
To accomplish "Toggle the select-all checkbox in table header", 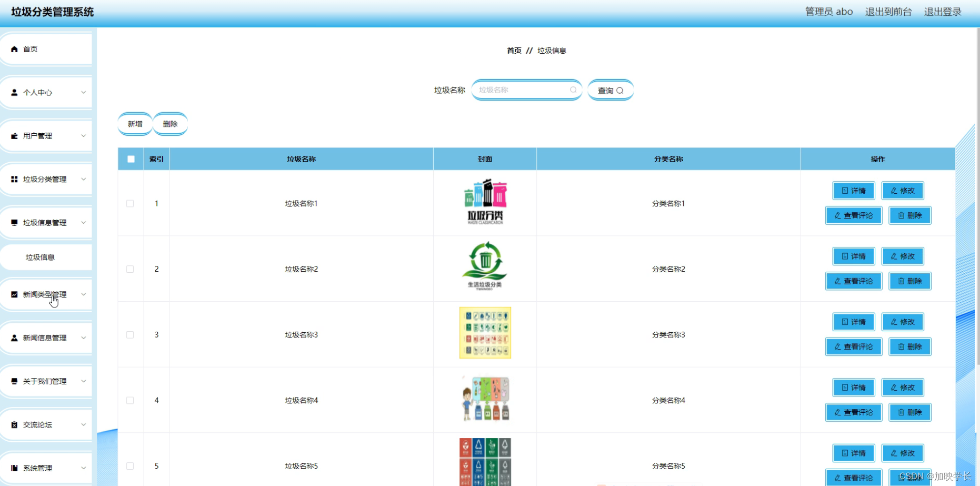I will pos(131,158).
